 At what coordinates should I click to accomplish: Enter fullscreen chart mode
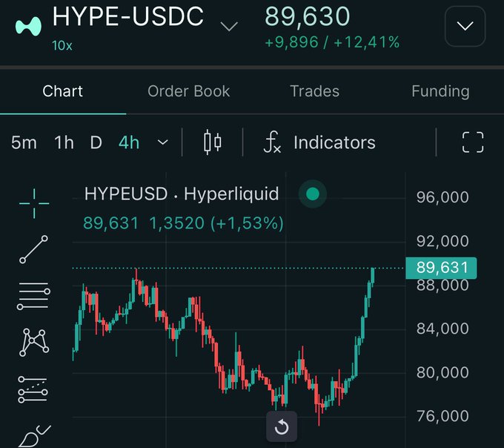473,142
